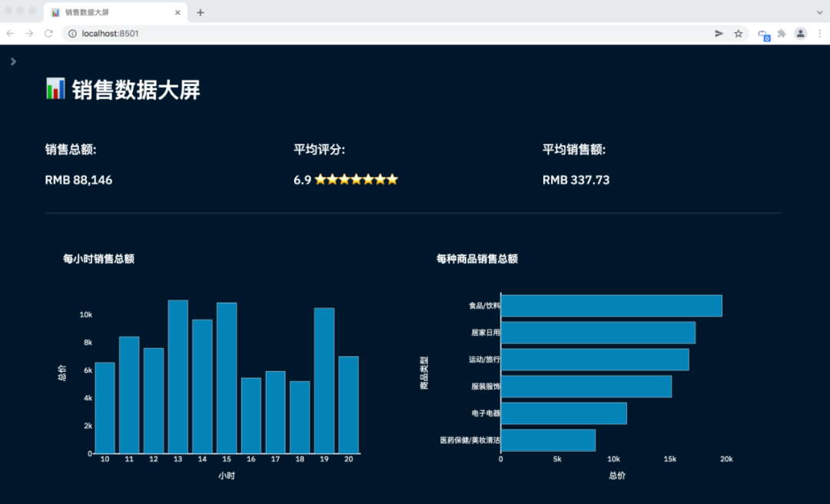Click the hour 12 bar
The image size is (830, 504).
(154, 401)
